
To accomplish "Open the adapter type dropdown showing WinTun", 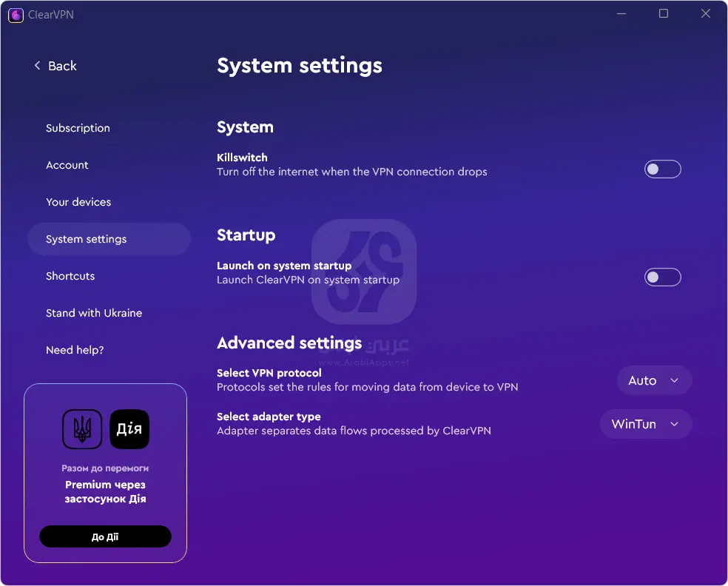I will pyautogui.click(x=645, y=424).
